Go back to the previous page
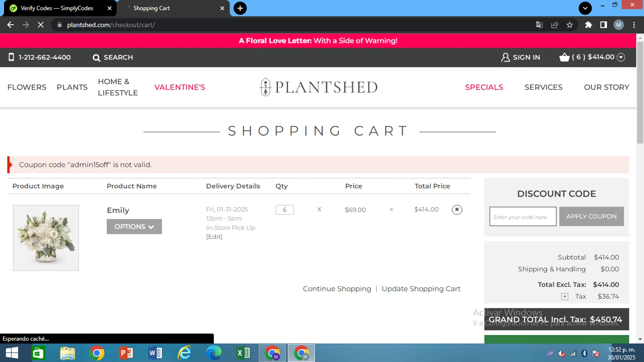644x362 pixels. [x=11, y=25]
